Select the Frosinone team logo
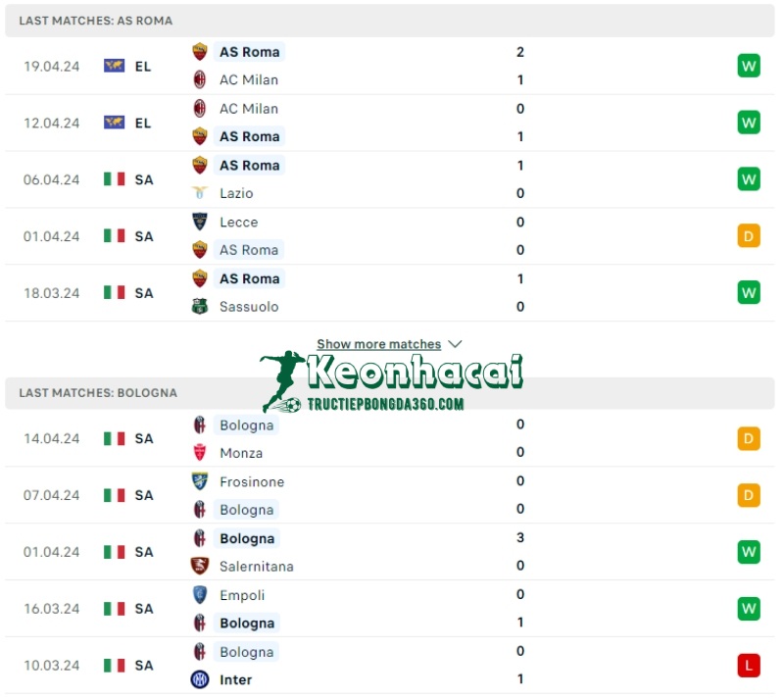 [x=200, y=481]
